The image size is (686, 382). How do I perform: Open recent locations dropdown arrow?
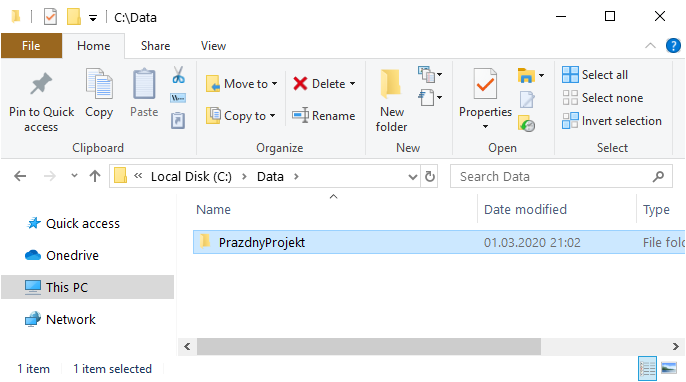click(74, 176)
